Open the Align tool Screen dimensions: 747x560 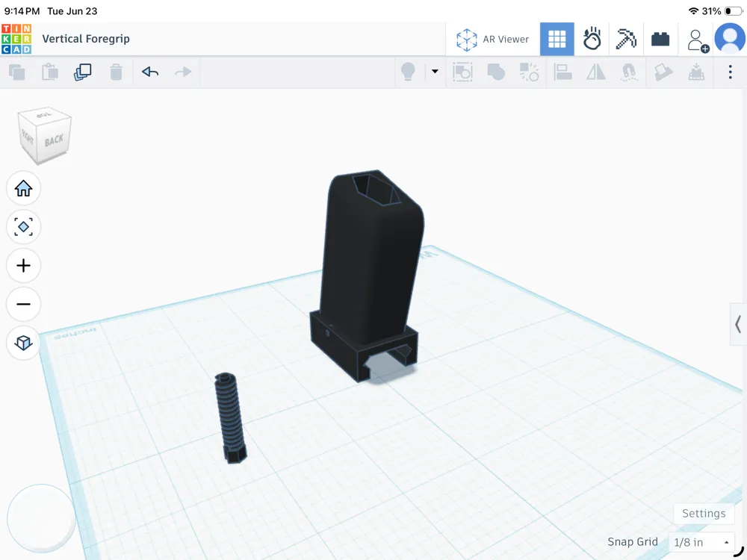point(562,72)
